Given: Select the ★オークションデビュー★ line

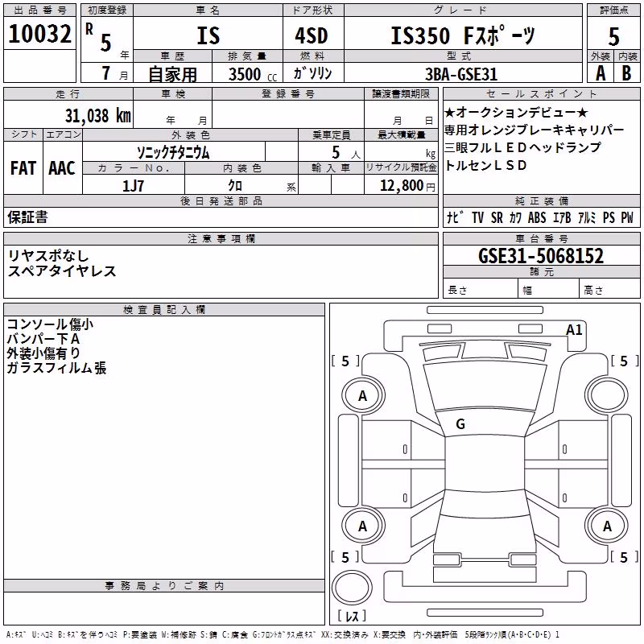Looking at the screenshot, I should click(516, 112).
